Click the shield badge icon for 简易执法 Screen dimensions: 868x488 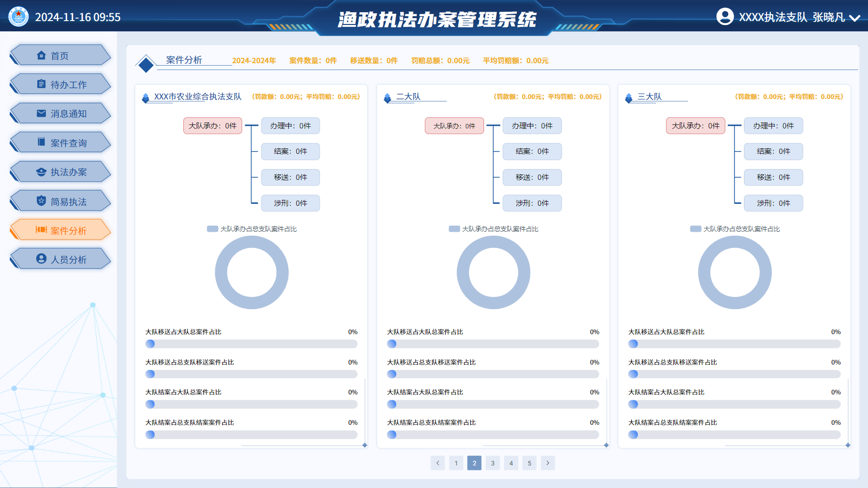tap(42, 201)
